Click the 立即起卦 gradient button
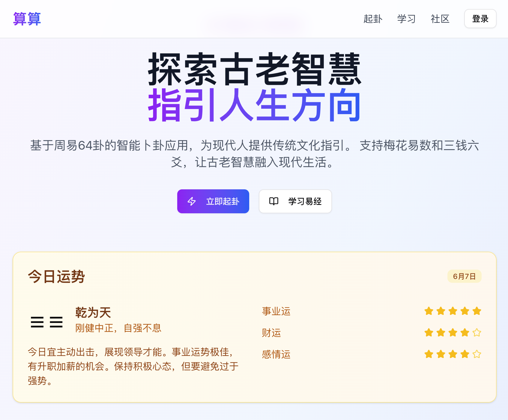 [213, 201]
